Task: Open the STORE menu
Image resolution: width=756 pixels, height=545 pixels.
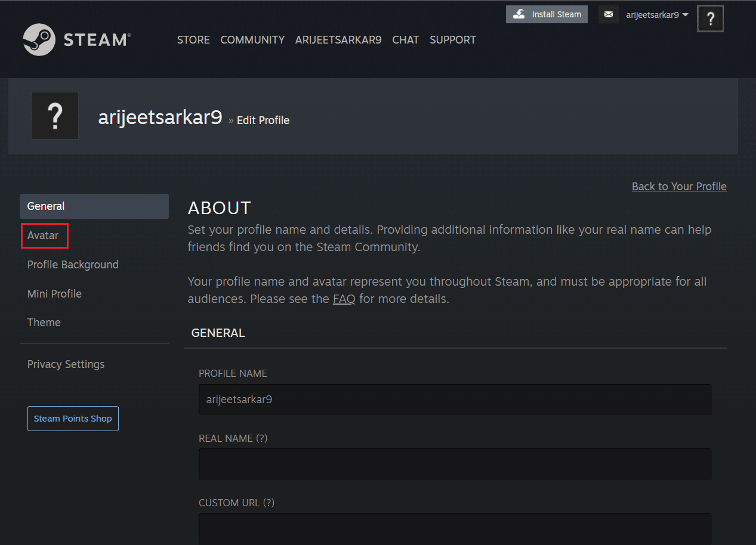Action: (193, 40)
